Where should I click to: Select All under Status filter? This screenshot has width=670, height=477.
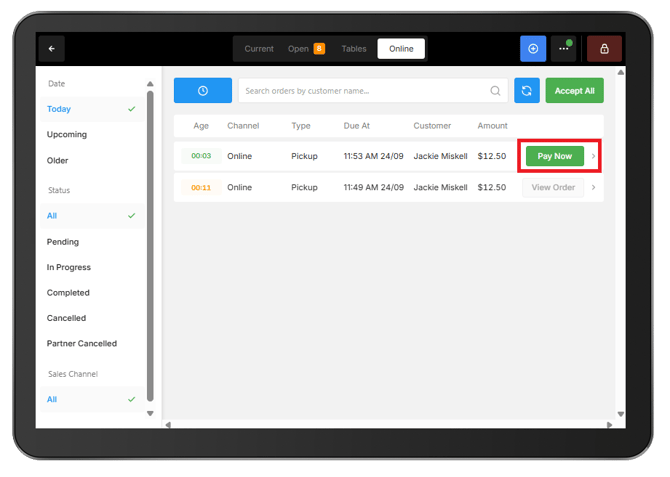click(92, 216)
